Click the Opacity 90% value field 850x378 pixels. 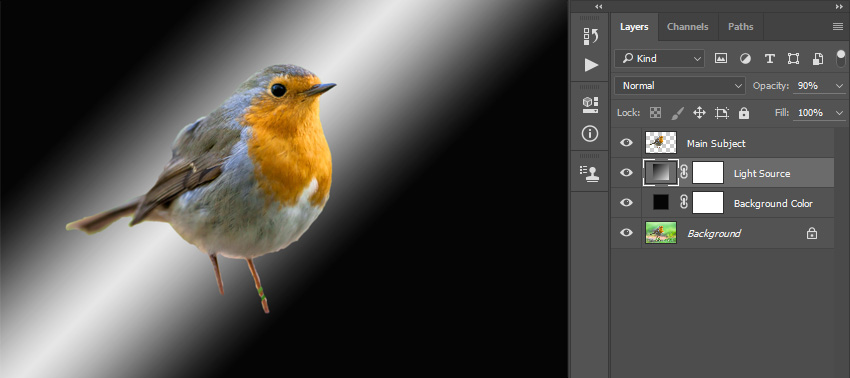tap(813, 86)
